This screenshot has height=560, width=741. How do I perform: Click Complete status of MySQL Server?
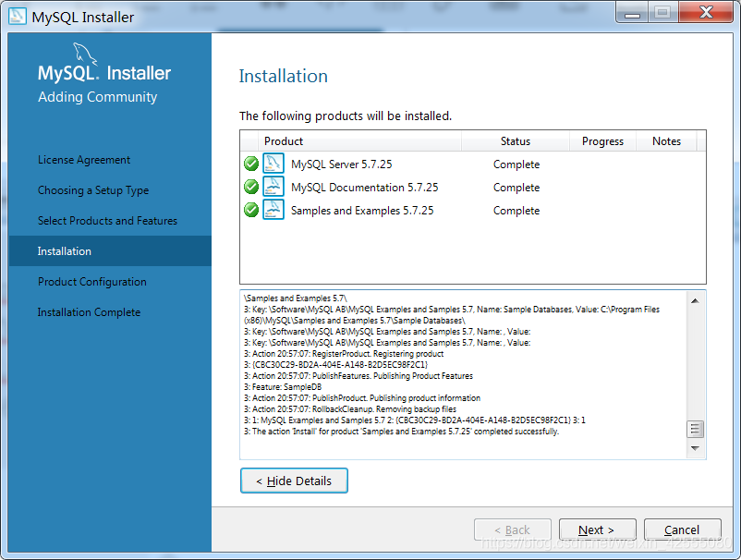(x=516, y=164)
